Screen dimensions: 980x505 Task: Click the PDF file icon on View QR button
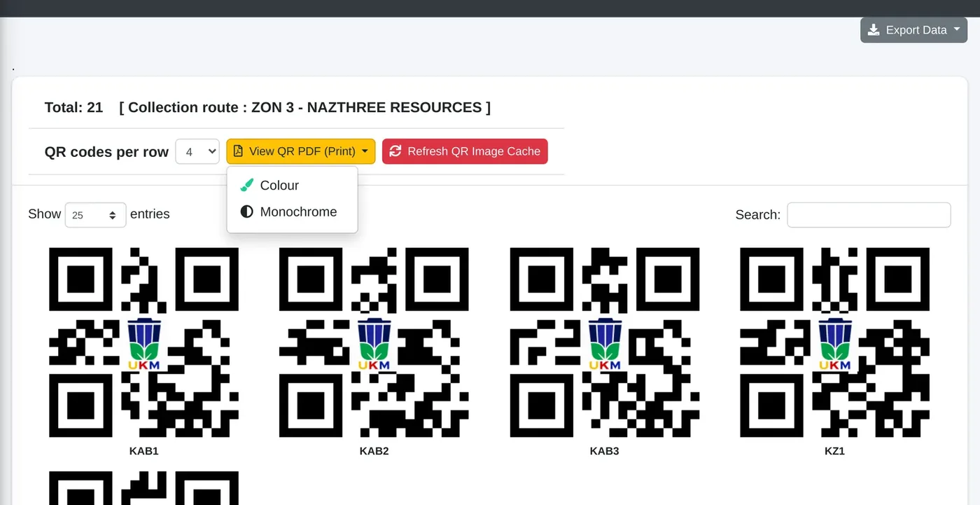point(238,151)
